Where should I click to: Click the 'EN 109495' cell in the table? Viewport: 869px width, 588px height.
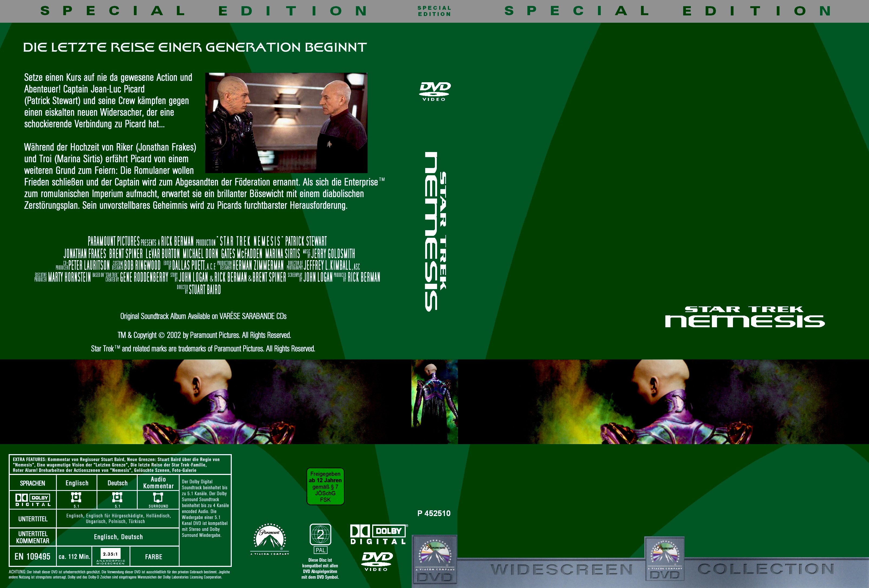point(32,556)
